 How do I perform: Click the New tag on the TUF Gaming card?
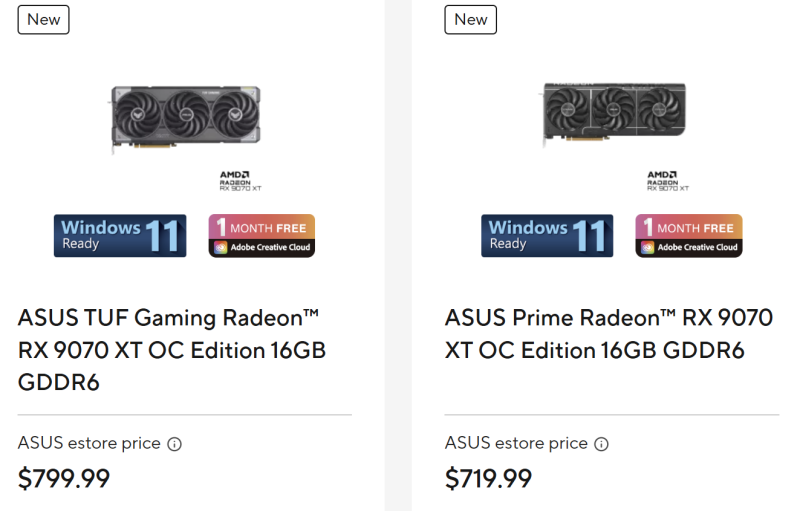(x=43, y=19)
